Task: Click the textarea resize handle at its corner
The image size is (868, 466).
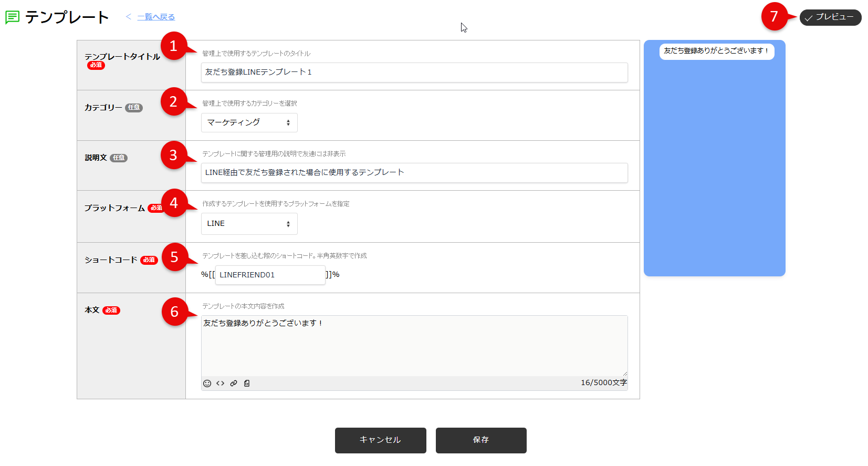Action: (x=624, y=373)
